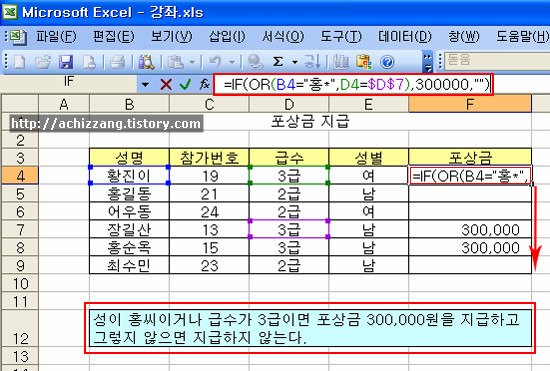Viewport: 550px width, 371px height.
Task: Click the Print icon
Action: tap(118, 62)
